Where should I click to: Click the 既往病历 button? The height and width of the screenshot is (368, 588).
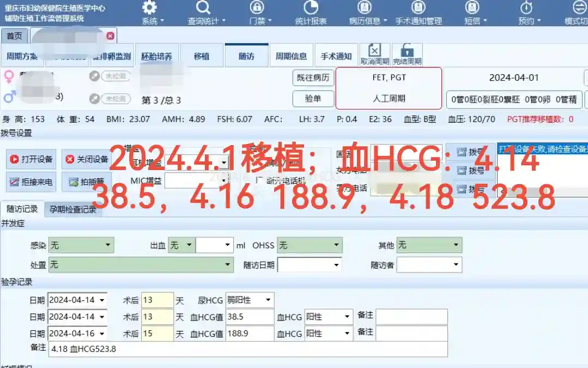click(x=313, y=77)
